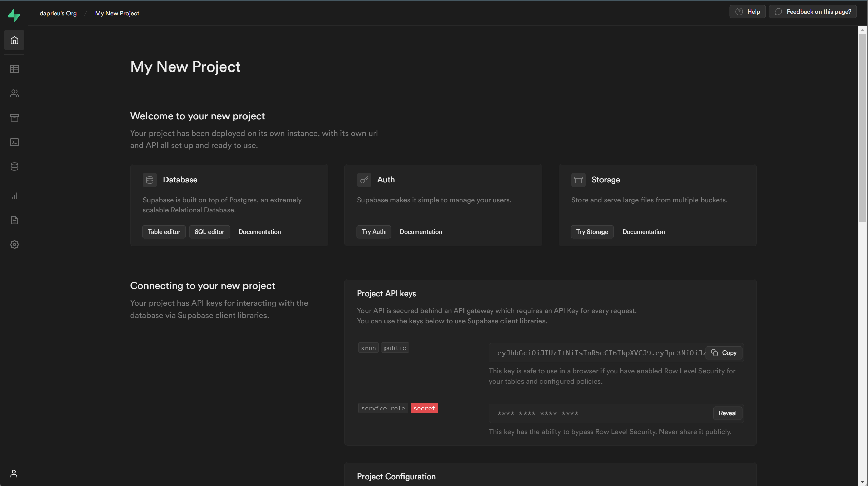Click the page scrollbar down arrow
This screenshot has height=486, width=868.
point(862,482)
